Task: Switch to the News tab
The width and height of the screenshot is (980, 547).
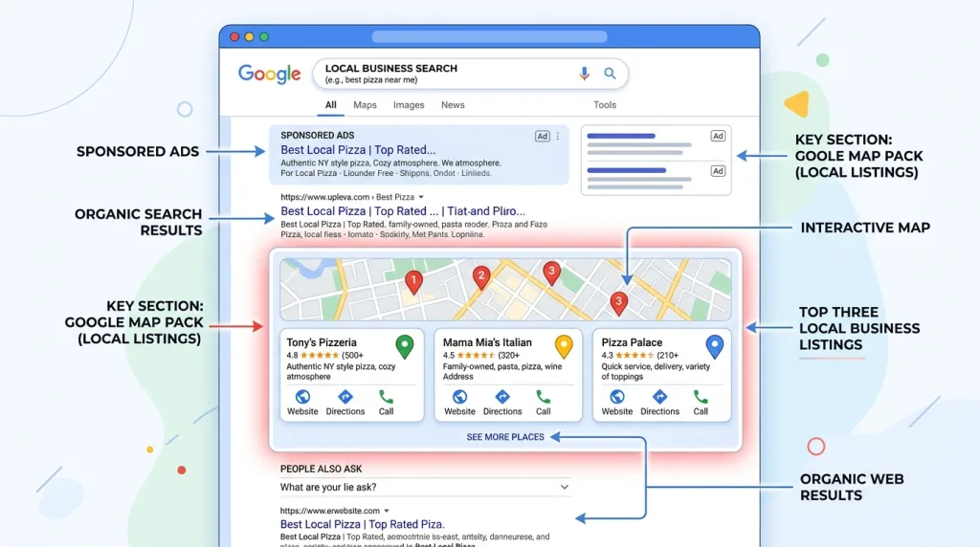Action: [x=453, y=105]
